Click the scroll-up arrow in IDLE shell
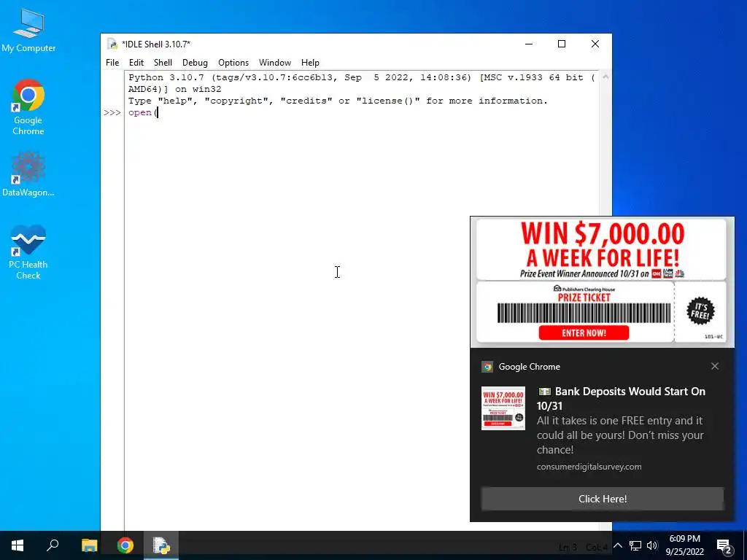Screen dimensions: 747x560 [605, 77]
